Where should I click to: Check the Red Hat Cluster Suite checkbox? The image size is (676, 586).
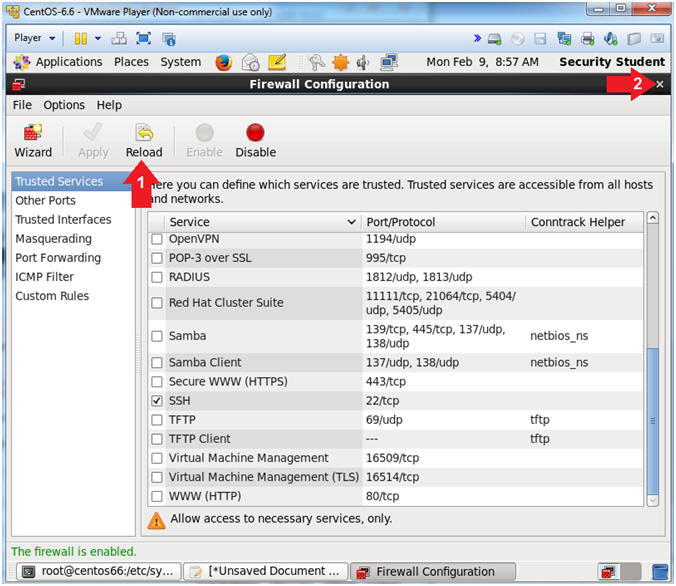[x=157, y=303]
